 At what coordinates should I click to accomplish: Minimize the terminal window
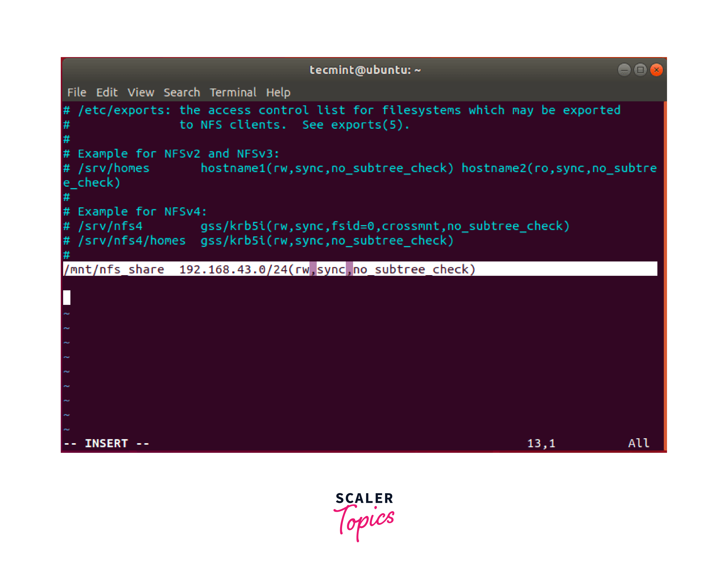[624, 70]
